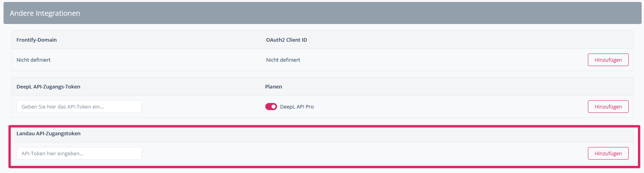This screenshot has width=644, height=173.
Task: Submit the Landau token with Hinzufügen
Action: click(x=608, y=153)
